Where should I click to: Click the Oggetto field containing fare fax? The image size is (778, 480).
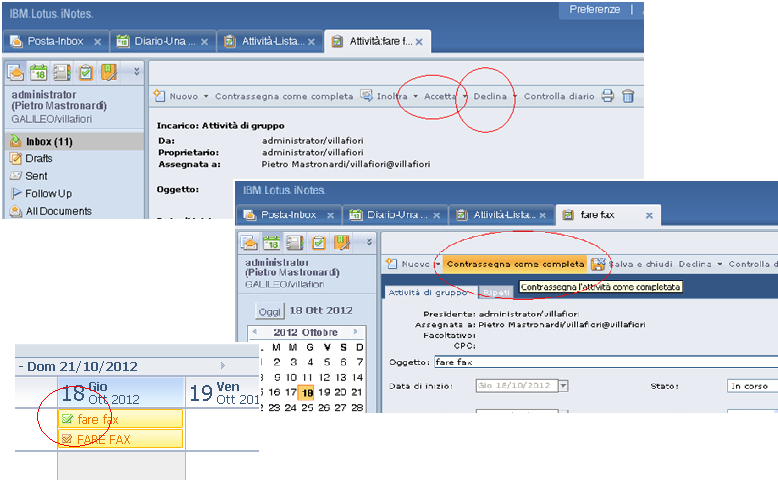tap(606, 362)
